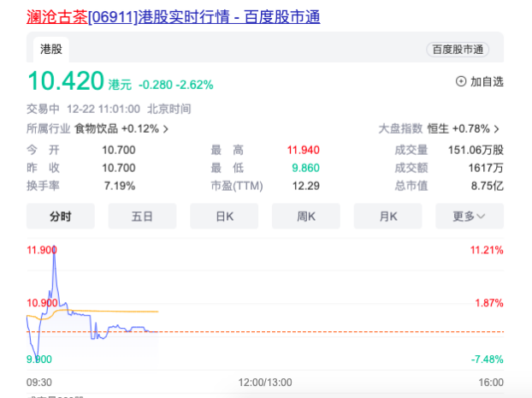532x398 pixels.
Task: Click 成交额 value 1617万
Action: [x=486, y=168]
